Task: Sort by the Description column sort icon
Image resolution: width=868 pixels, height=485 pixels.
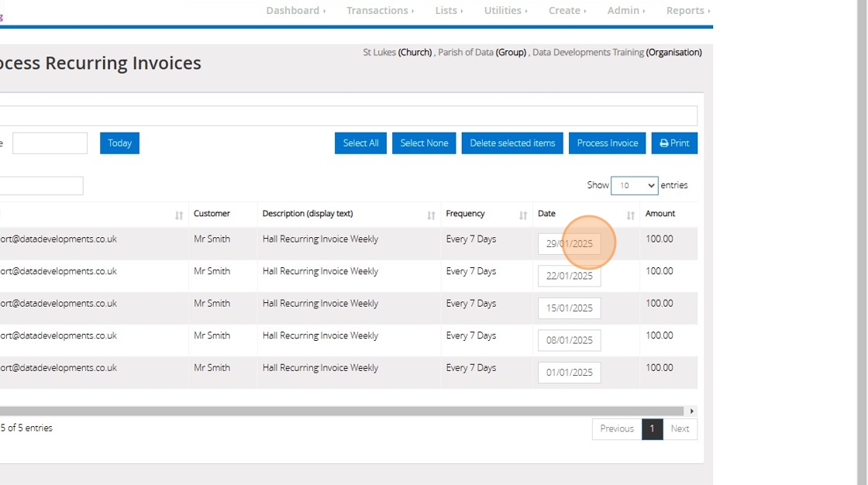Action: point(431,215)
